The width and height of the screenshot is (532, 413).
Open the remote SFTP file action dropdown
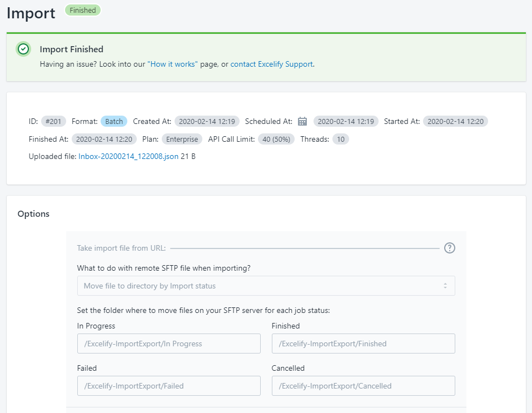266,286
